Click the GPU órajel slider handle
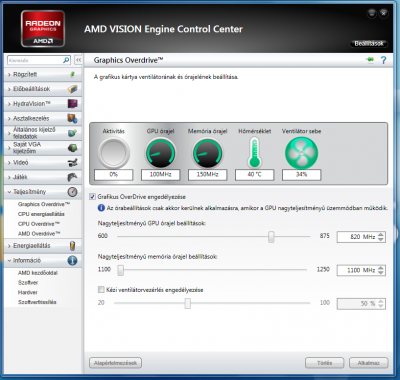The height and width of the screenshot is (380, 400). coord(271,237)
